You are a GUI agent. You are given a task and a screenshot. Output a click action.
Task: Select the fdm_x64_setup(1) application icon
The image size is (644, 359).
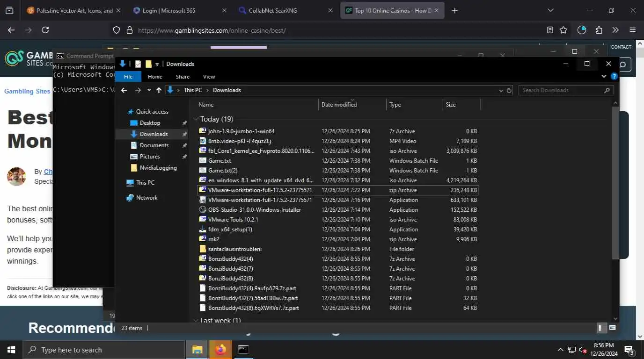pos(203,230)
